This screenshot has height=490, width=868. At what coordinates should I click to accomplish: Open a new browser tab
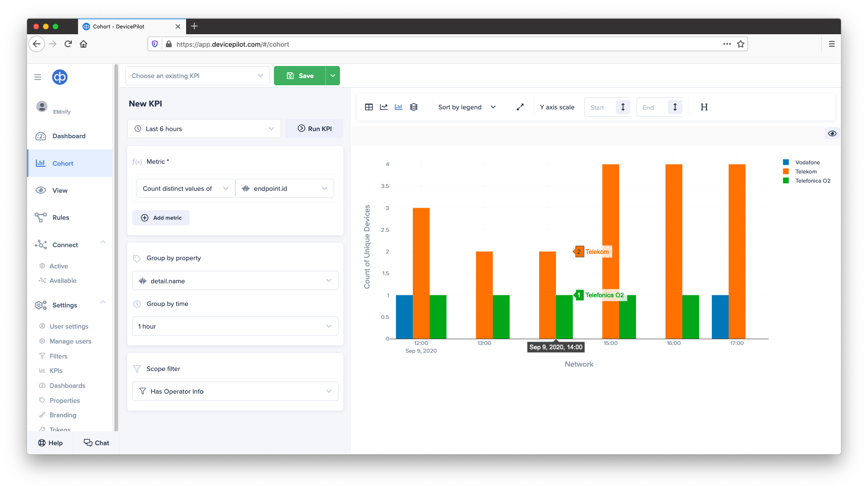tap(194, 26)
